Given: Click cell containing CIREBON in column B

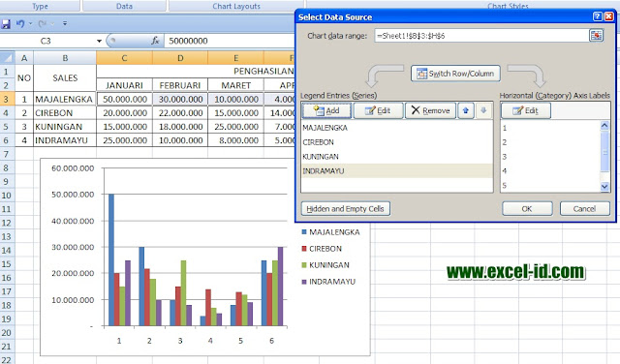Looking at the screenshot, I should 65,112.
